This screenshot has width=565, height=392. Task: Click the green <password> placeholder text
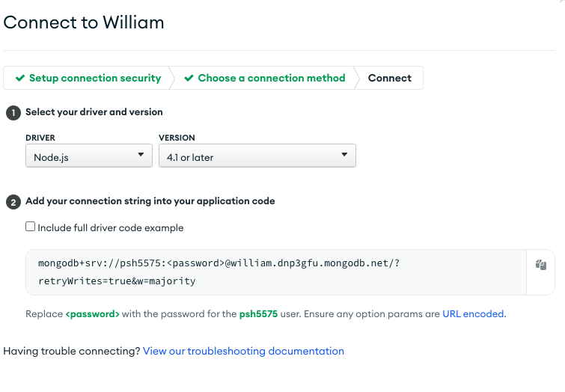coord(92,313)
